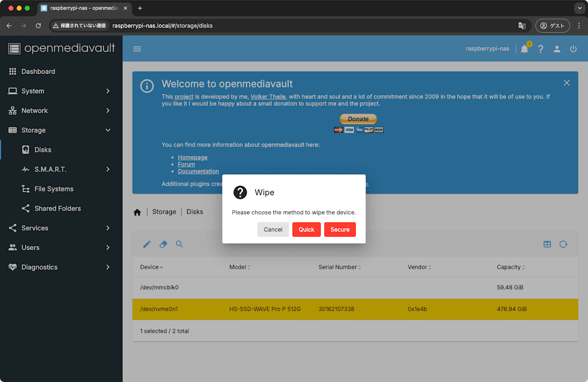The width and height of the screenshot is (588, 382).
Task: Click the Dashboard grid icon
Action: pyautogui.click(x=13, y=72)
